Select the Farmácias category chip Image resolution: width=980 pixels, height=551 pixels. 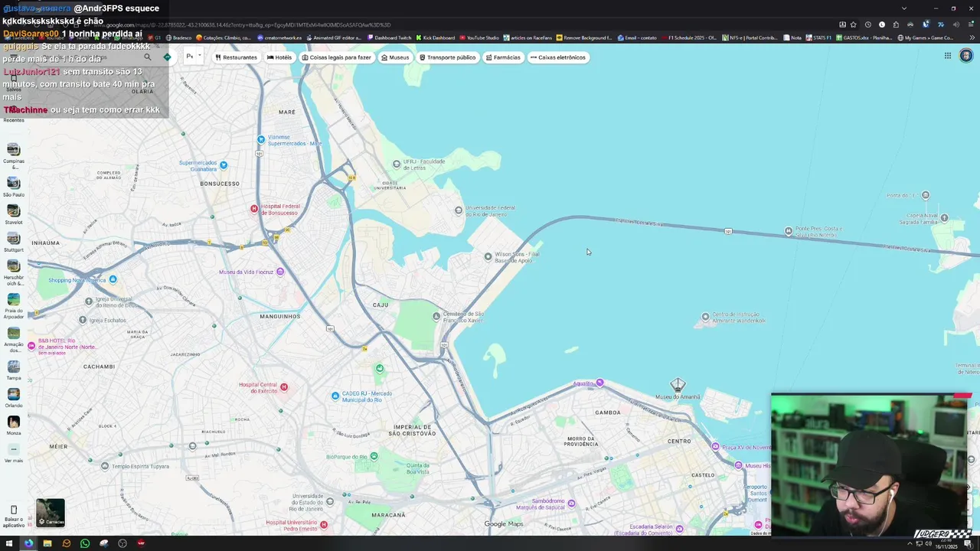pyautogui.click(x=503, y=57)
